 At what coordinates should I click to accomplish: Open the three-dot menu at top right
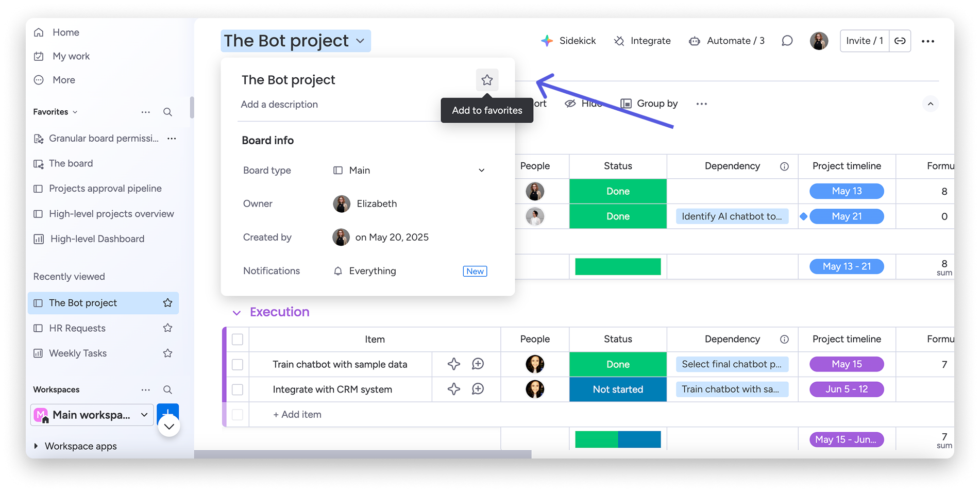pos(927,41)
